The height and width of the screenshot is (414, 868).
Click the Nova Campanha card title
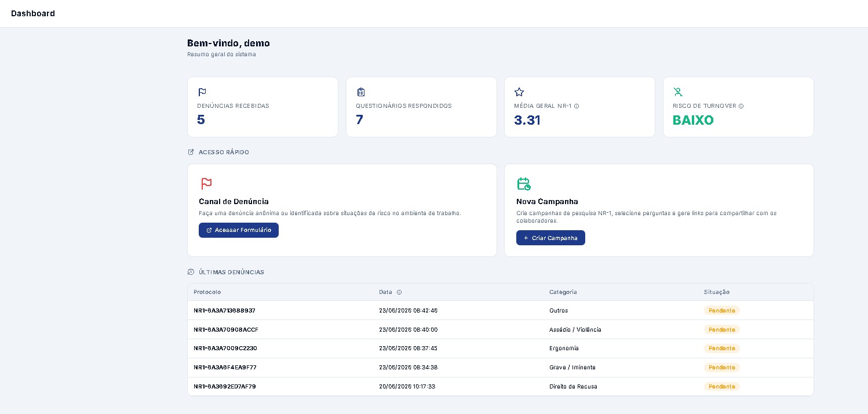(x=547, y=202)
